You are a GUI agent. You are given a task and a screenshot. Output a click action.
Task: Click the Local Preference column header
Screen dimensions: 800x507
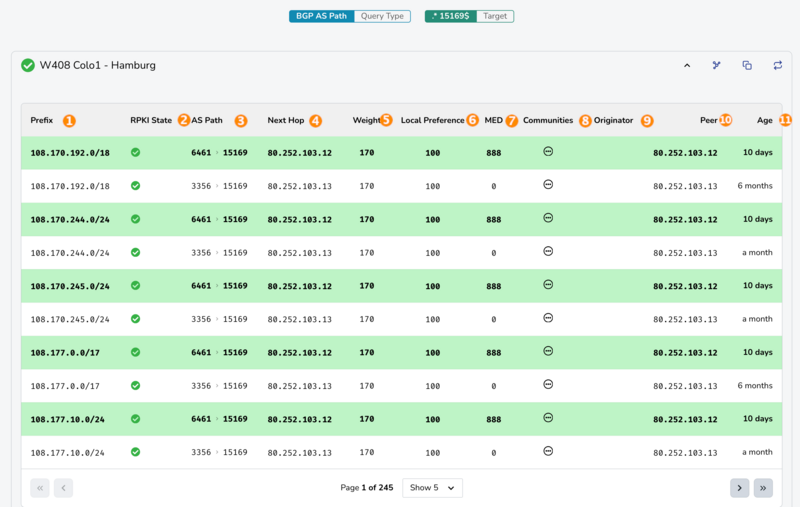pos(432,120)
